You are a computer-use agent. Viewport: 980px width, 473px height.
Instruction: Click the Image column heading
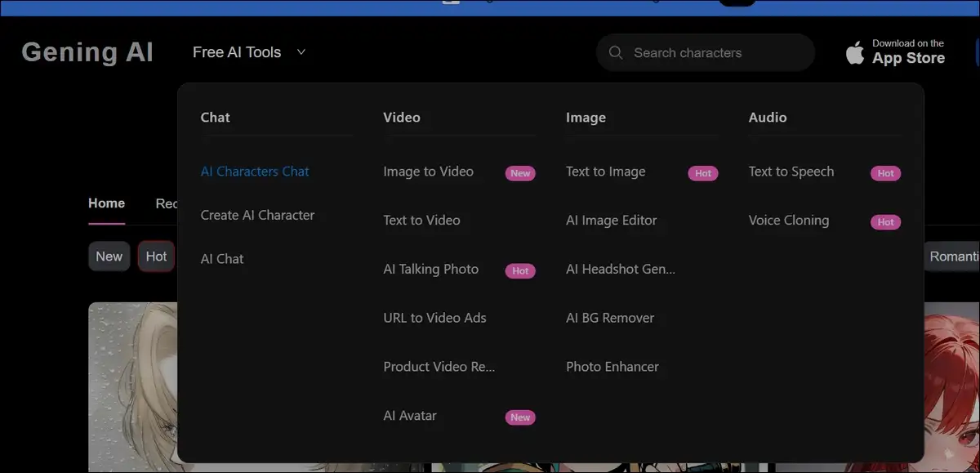[586, 117]
